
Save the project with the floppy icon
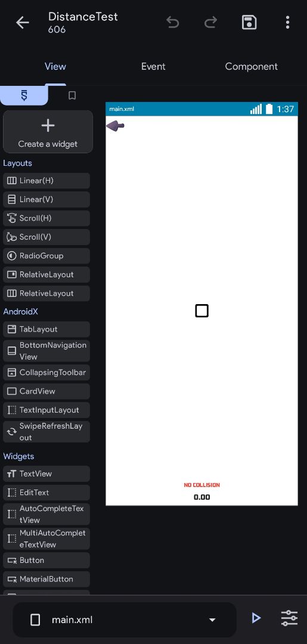click(249, 22)
